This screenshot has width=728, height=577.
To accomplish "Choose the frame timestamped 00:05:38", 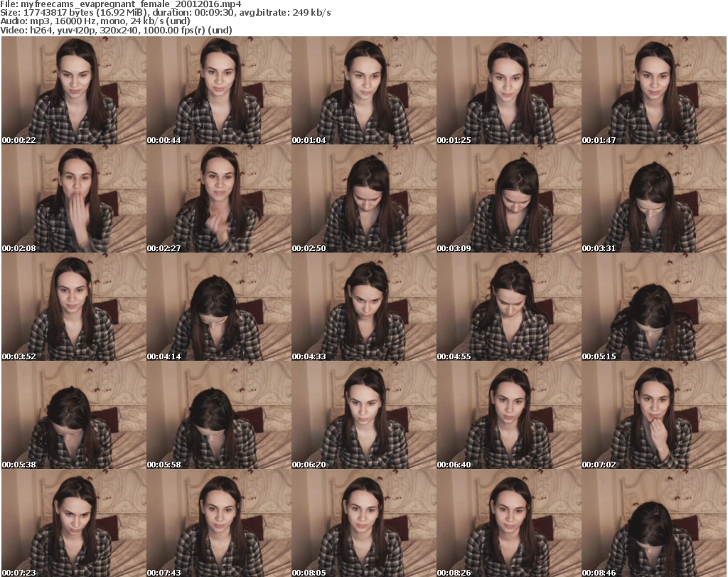I will [x=74, y=415].
